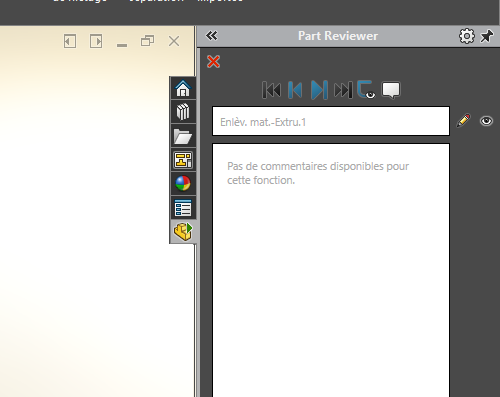
Task: Open the File Explorer folder tab
Action: coord(183,136)
